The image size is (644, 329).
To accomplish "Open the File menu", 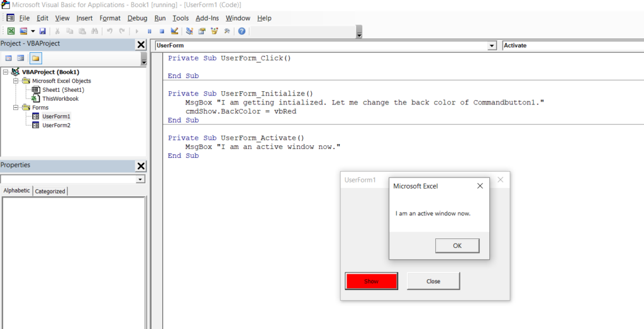I will [25, 18].
